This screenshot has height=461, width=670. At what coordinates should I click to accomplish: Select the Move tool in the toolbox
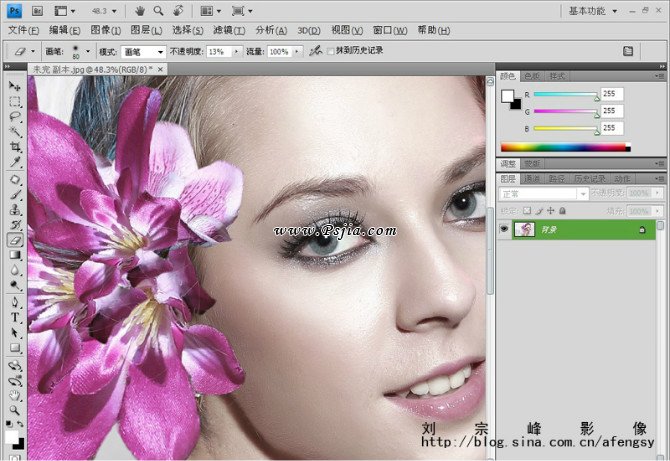[15, 87]
